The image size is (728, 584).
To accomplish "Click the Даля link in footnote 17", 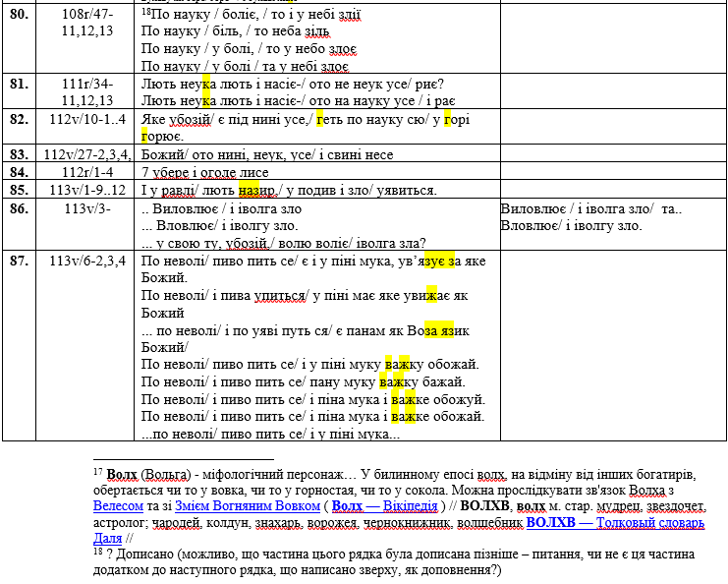I will click(108, 538).
